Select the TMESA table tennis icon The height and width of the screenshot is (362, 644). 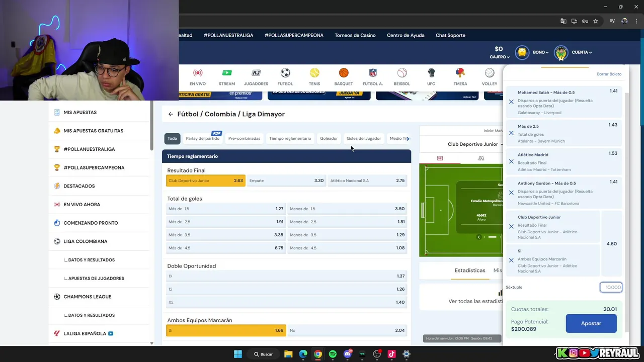tap(460, 73)
